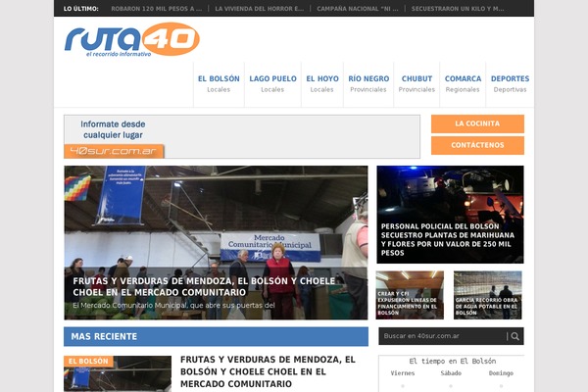
Task: Open the El Bolsón menu item
Action: (x=219, y=84)
